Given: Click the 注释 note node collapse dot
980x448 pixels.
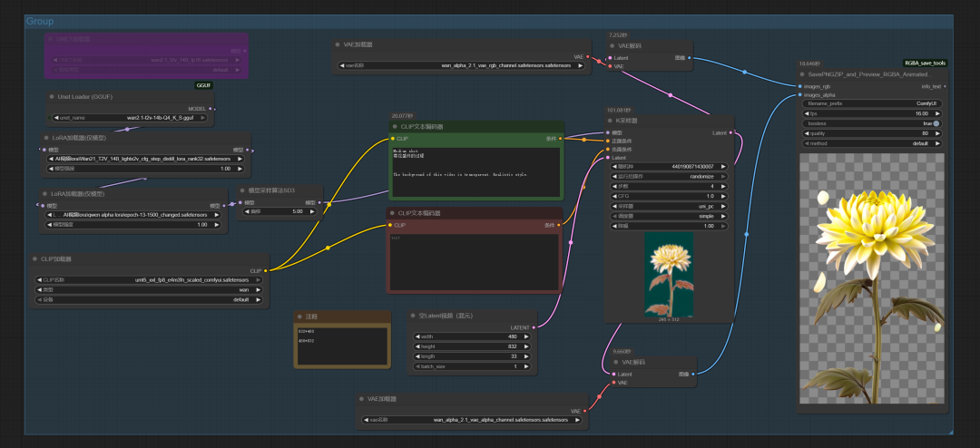Looking at the screenshot, I should (300, 317).
